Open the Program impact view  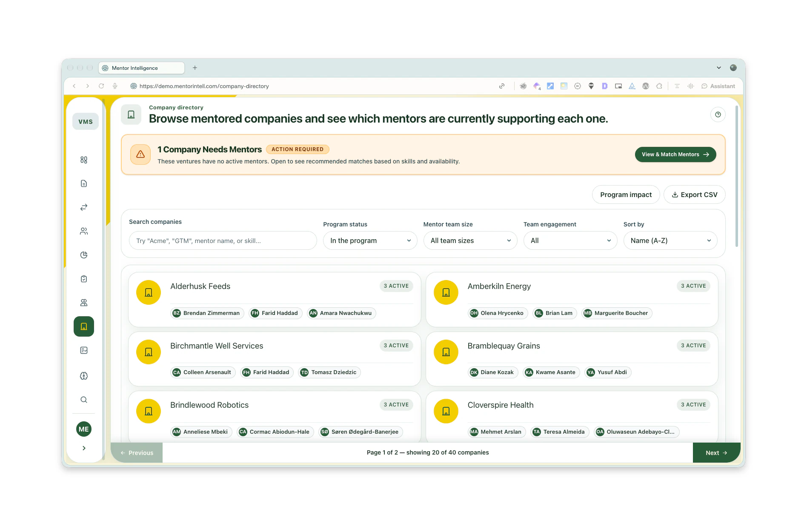(626, 194)
